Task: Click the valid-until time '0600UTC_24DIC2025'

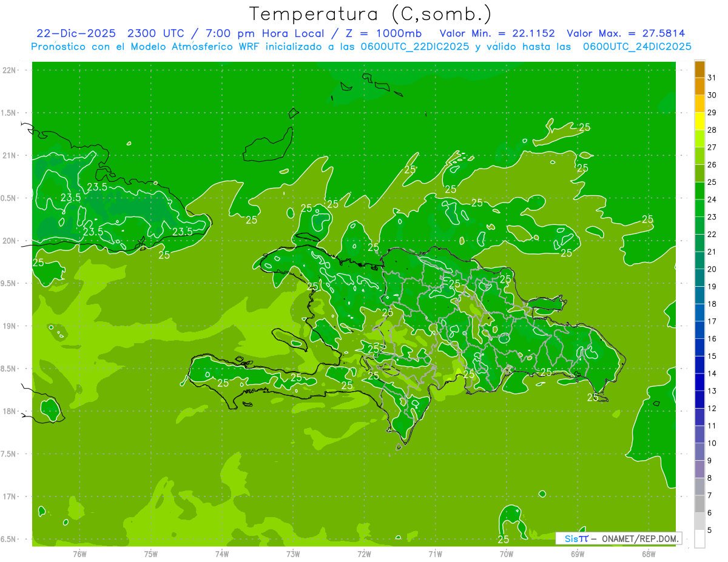Action: coord(637,47)
